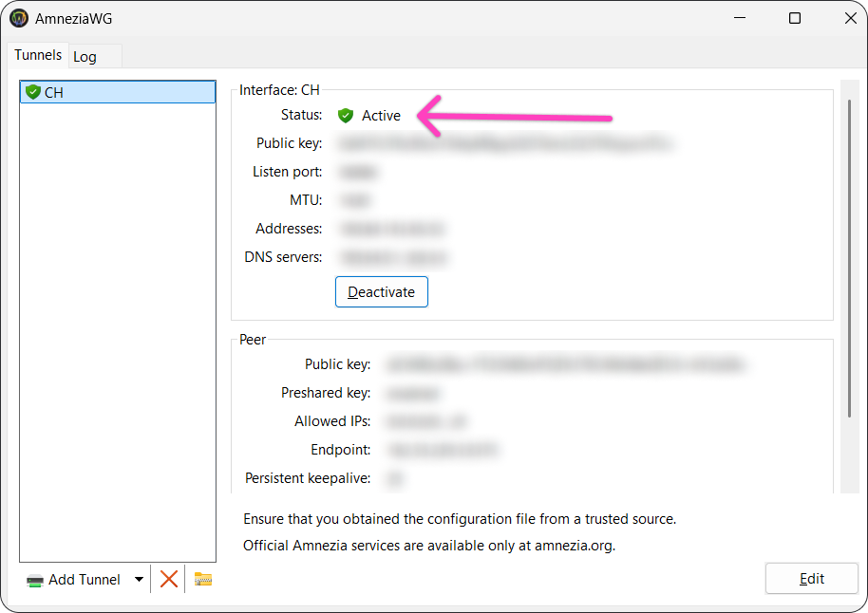Switch to the Tunnels tab
This screenshot has height=613, width=868.
pyautogui.click(x=38, y=55)
